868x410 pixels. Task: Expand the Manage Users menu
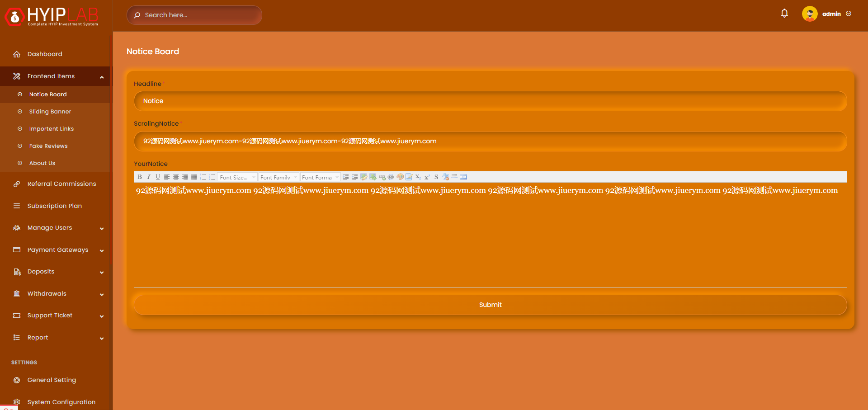[55, 228]
